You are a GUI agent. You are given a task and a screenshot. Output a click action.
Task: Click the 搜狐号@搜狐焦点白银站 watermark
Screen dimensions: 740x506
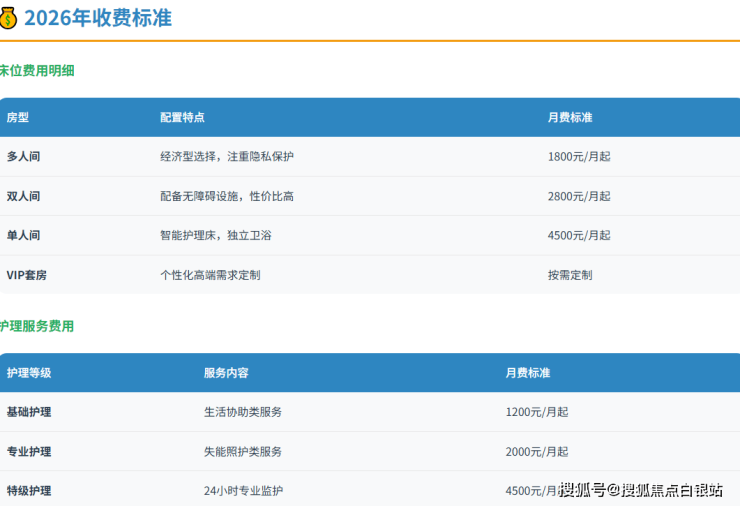(x=641, y=489)
